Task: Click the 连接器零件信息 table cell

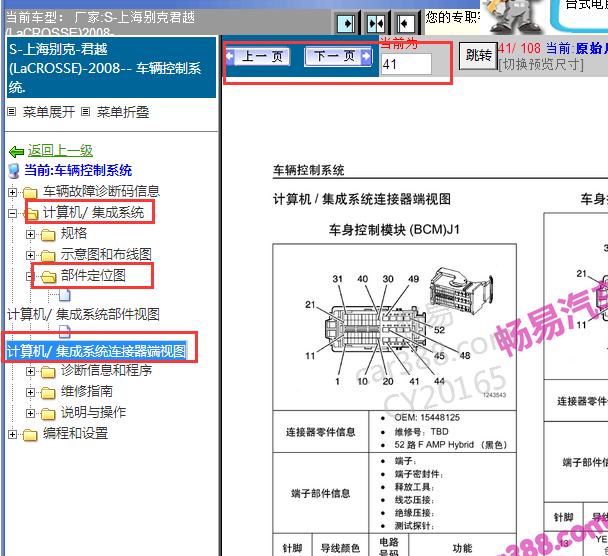Action: click(321, 432)
